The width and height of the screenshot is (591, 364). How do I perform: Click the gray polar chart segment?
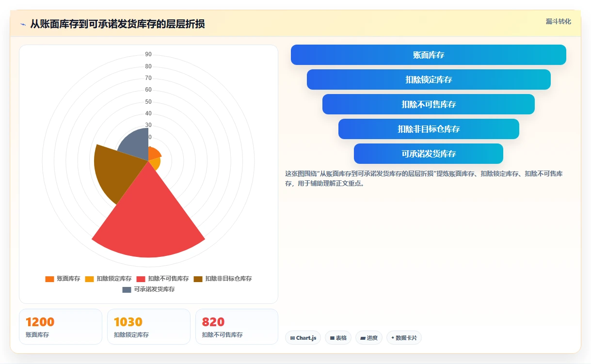pyautogui.click(x=137, y=144)
